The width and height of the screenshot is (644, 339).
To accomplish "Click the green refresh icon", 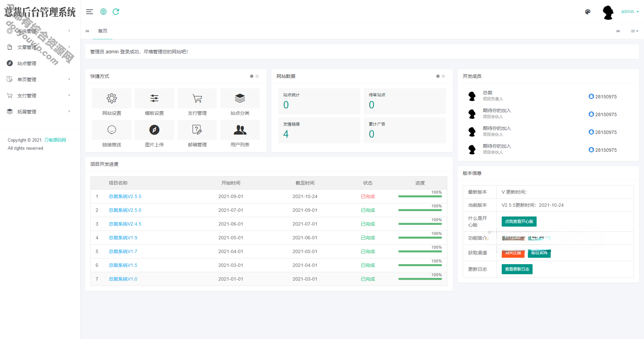I will (116, 12).
